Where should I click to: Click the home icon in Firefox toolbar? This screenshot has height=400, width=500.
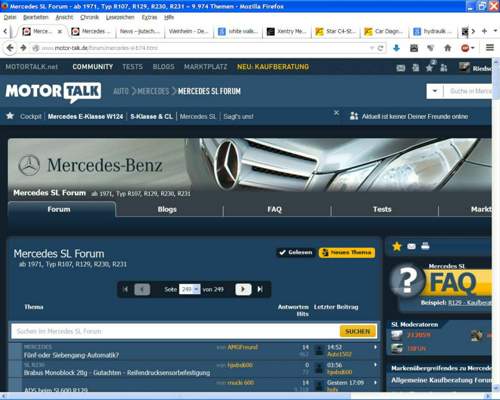coord(448,48)
